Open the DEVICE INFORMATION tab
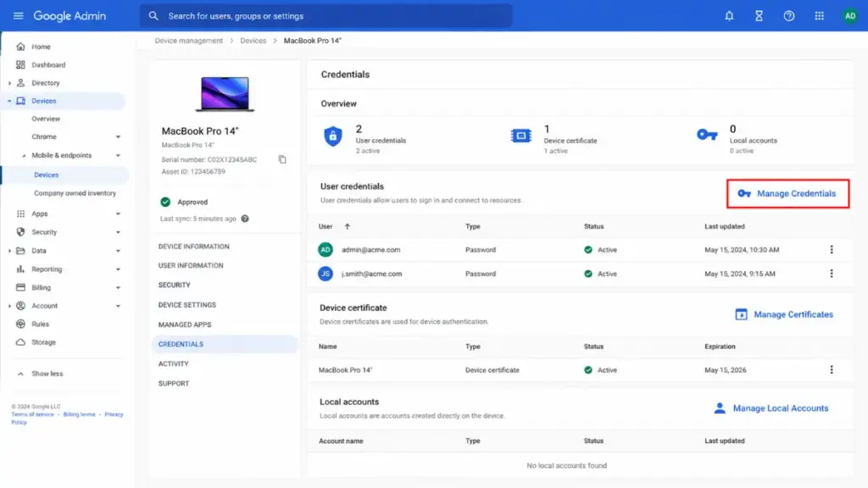 point(194,247)
